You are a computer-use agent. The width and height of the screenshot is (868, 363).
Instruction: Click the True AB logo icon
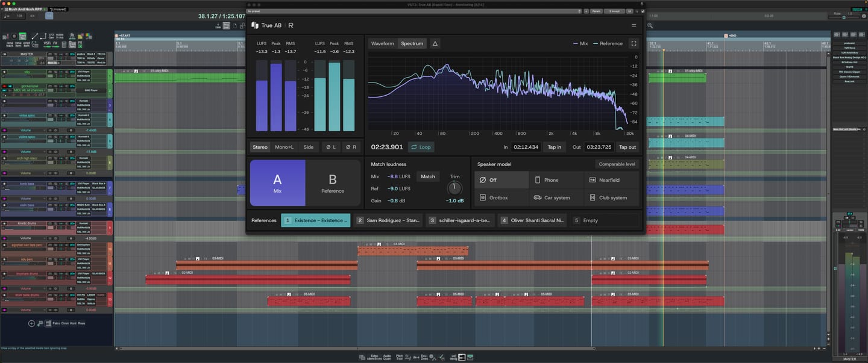(x=255, y=25)
